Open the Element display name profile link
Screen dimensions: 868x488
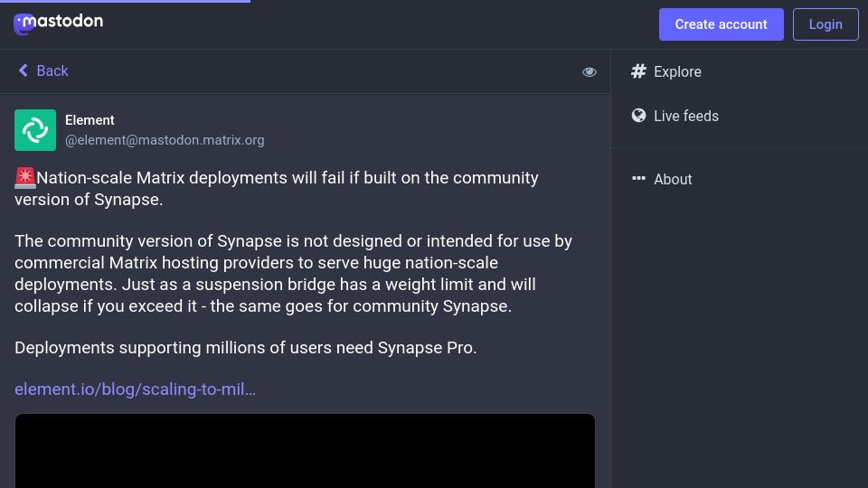pos(90,120)
